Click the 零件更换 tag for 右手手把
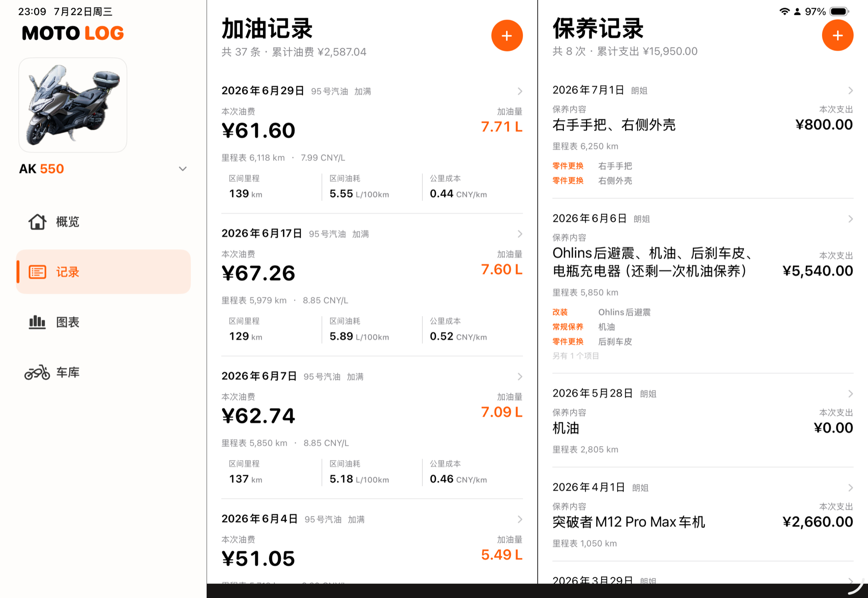This screenshot has height=598, width=868. 568,166
